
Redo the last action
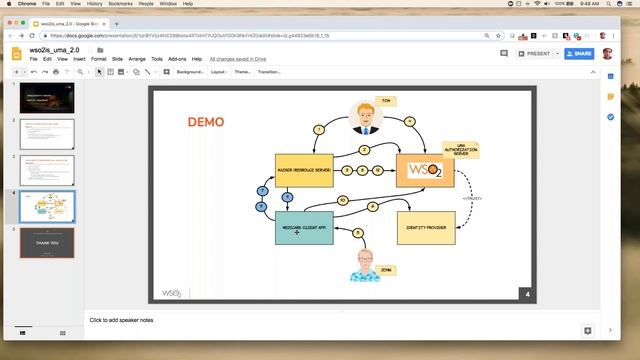[45, 72]
